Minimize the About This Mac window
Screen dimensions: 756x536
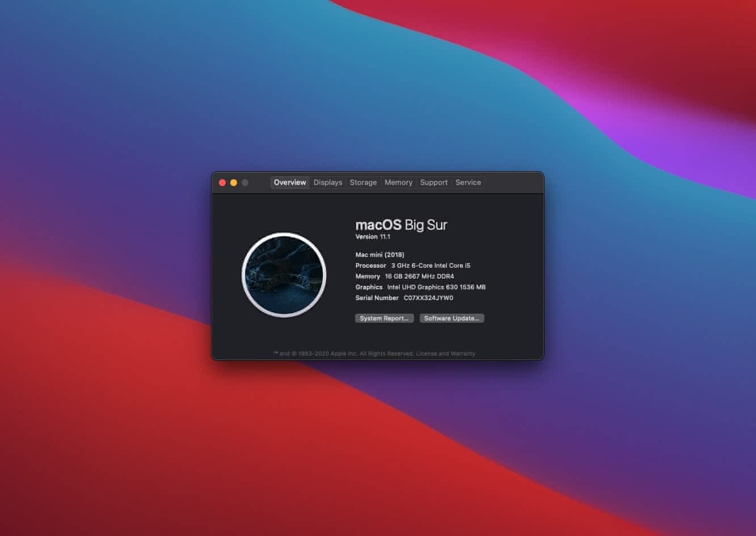[x=234, y=183]
